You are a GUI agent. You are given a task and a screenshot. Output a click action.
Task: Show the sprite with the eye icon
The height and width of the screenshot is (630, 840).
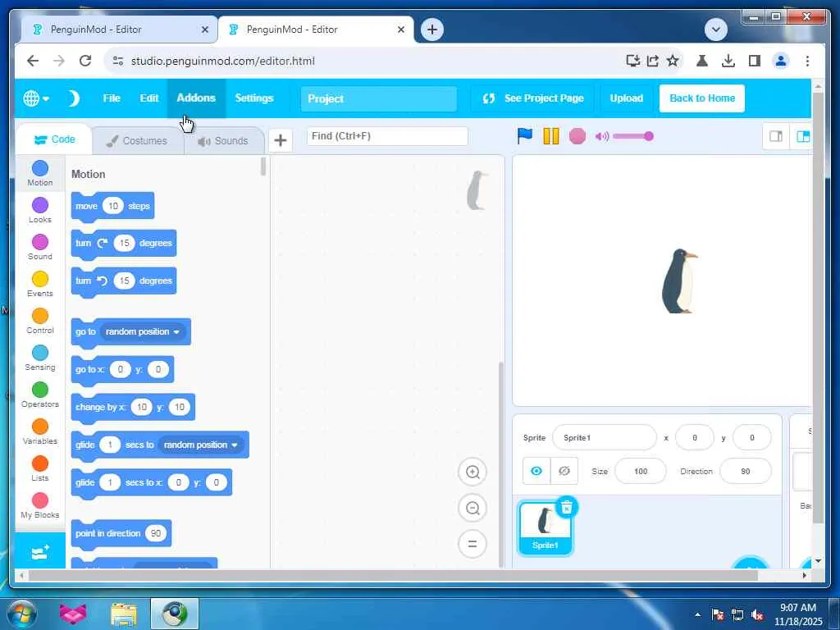[536, 471]
